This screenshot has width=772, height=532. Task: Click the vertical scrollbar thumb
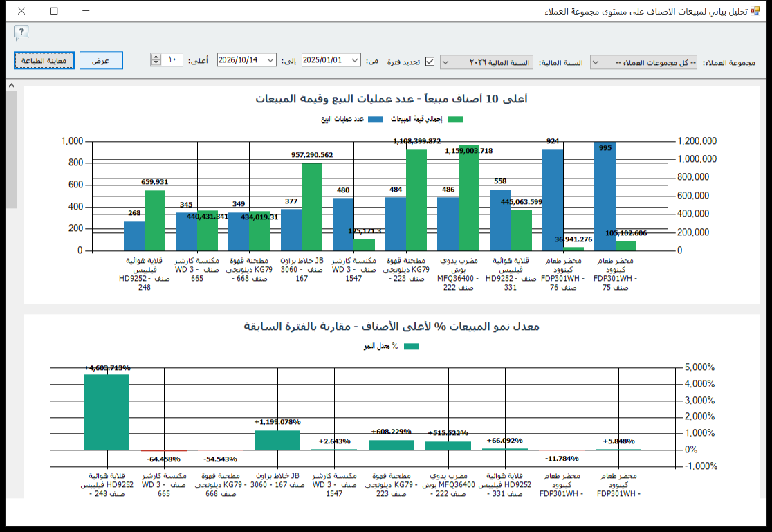tap(11, 149)
